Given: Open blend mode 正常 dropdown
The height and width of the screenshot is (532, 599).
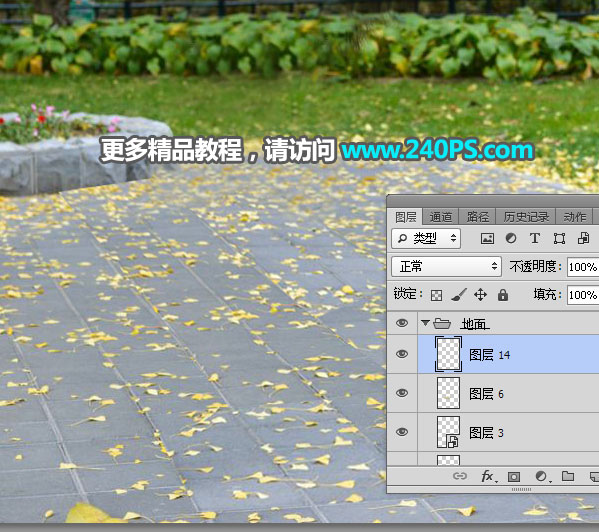Looking at the screenshot, I should point(446,266).
